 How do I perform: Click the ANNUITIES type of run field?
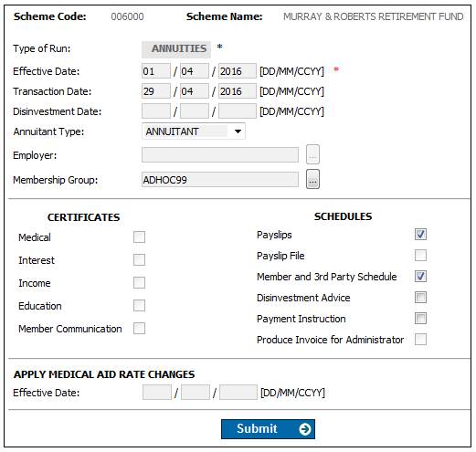[x=176, y=49]
